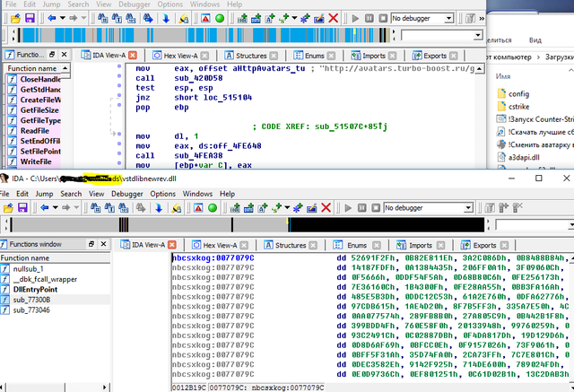The height and width of the screenshot is (392, 574).
Task: Switch to Hex View-A tab in lower IDA
Action: point(219,245)
